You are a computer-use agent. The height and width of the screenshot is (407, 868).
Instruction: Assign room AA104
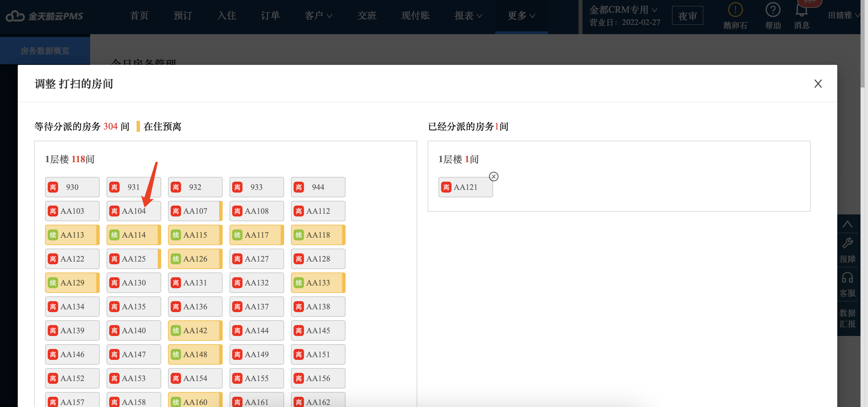point(134,211)
